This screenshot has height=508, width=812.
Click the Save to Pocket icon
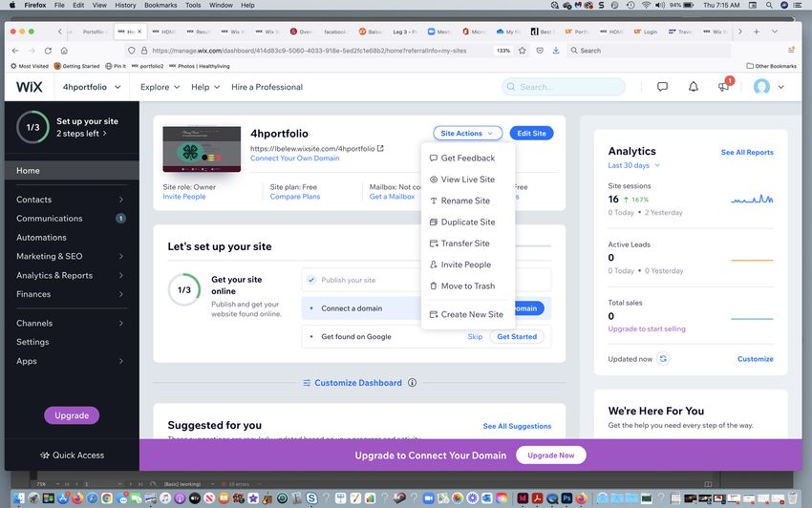coord(540,51)
